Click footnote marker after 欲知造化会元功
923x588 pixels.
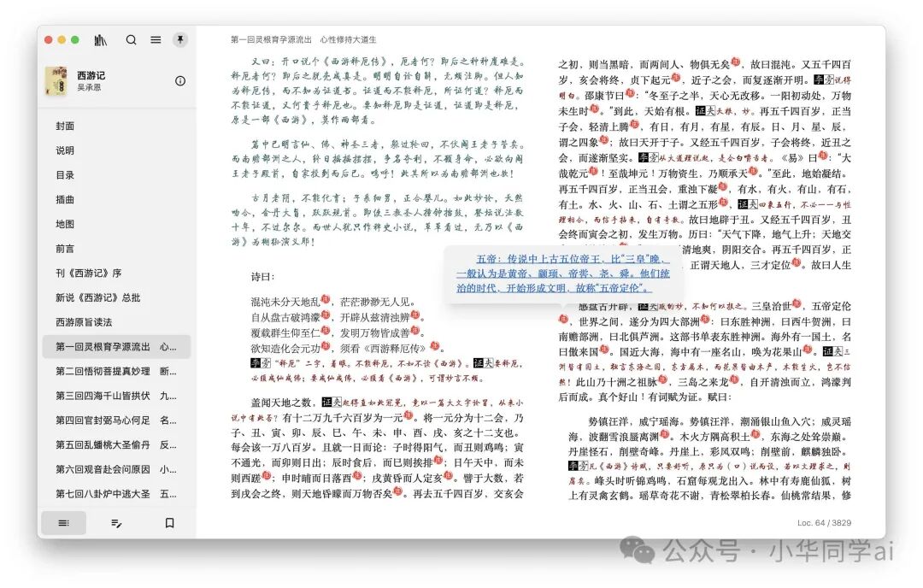coord(326,345)
